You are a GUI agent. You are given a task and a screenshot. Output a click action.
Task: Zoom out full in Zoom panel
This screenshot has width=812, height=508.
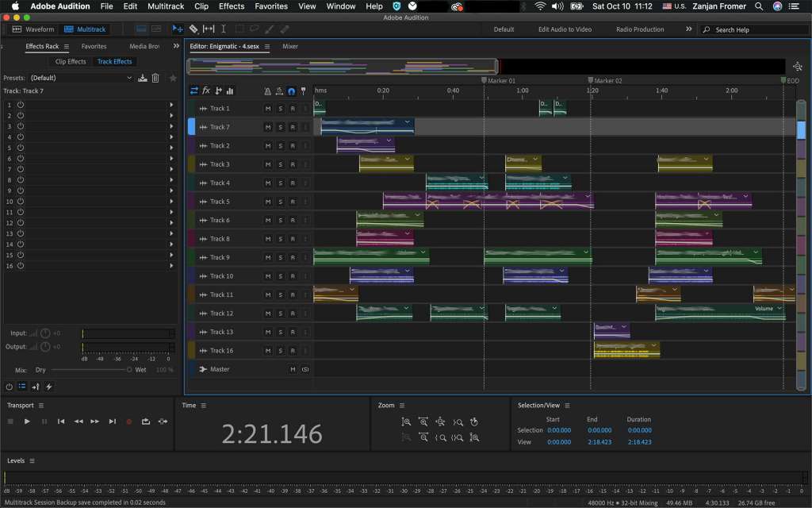tap(440, 422)
